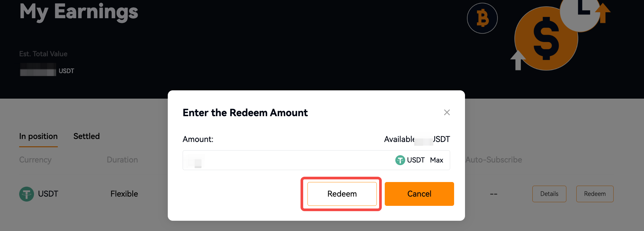
Task: Click the grey upward arrow in banner
Action: pos(518,60)
